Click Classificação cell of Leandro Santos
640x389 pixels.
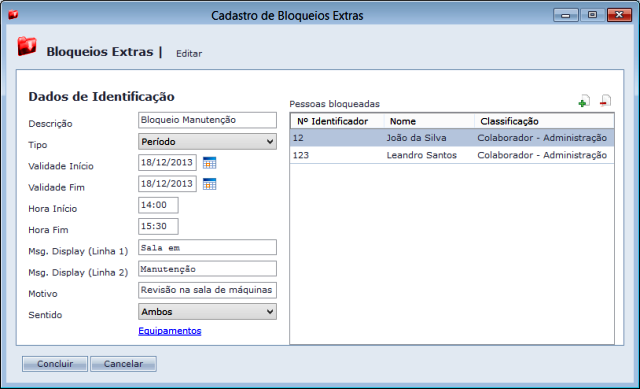click(542, 155)
